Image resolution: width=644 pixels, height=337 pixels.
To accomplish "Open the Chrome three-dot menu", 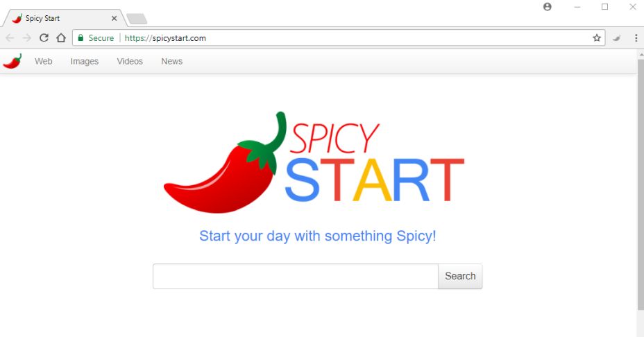I will click(636, 38).
